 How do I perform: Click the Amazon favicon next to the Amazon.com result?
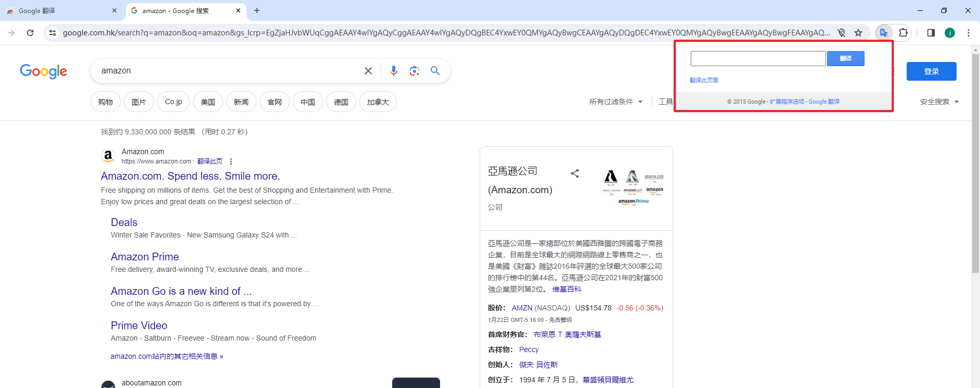108,156
